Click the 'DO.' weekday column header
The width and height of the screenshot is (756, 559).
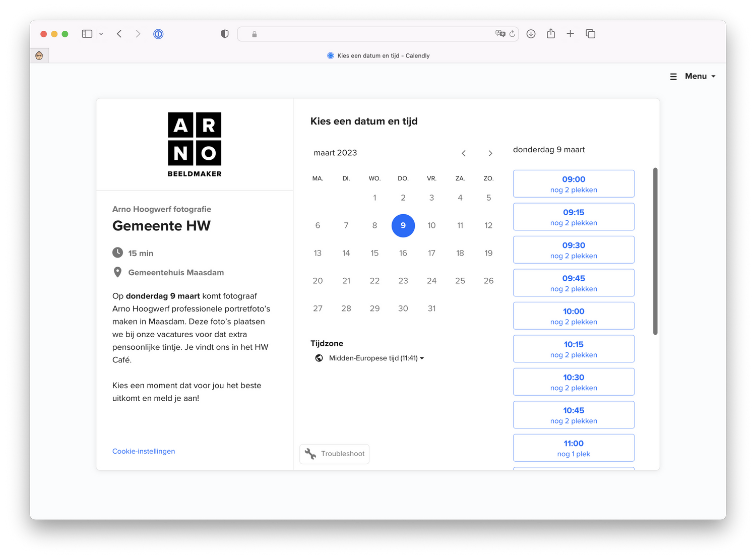click(403, 178)
